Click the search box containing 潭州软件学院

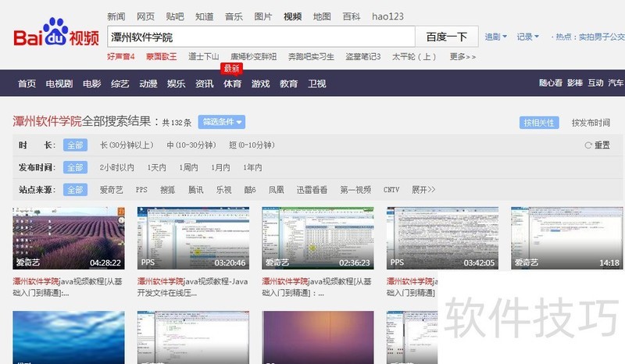261,37
